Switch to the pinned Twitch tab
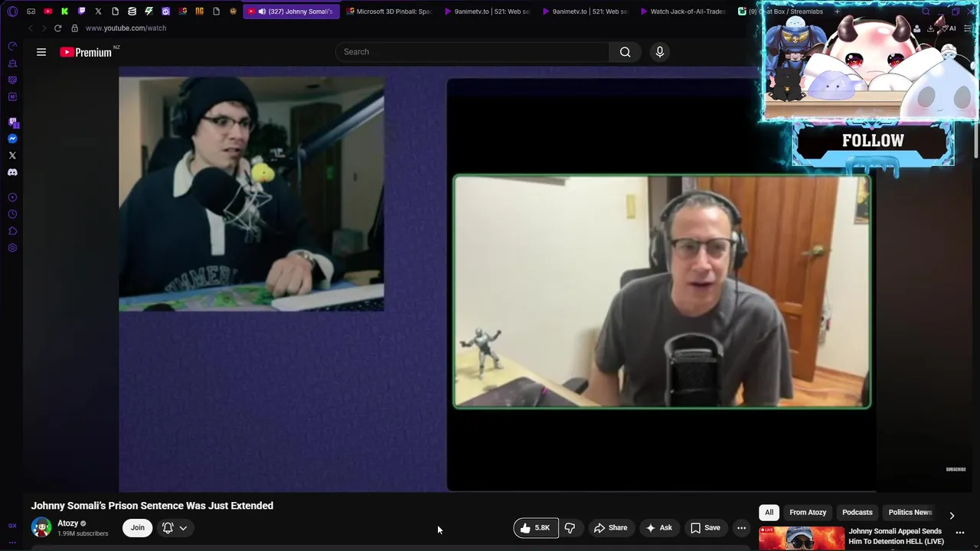 [x=81, y=11]
